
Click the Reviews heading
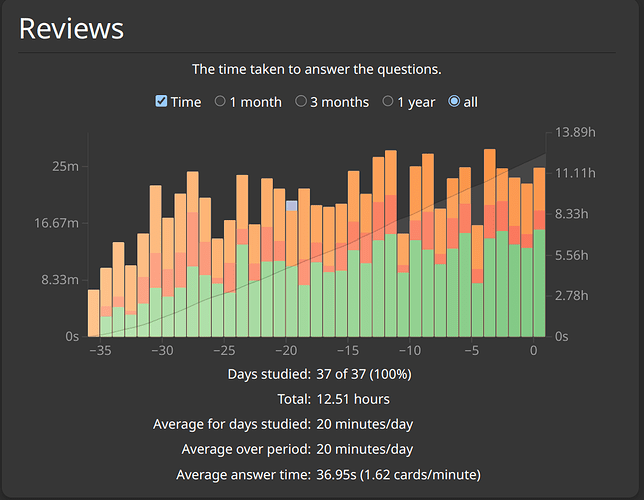[72, 28]
